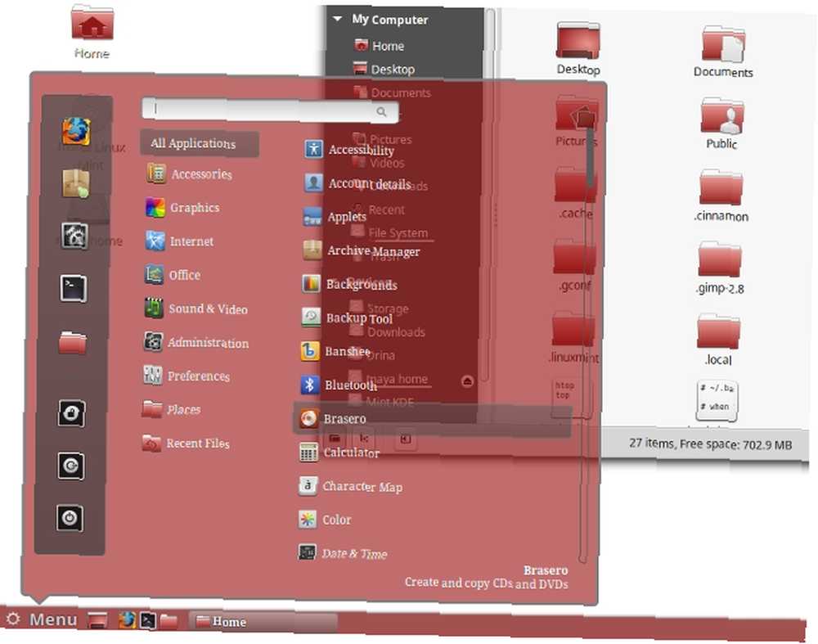
Task: Select the Accessories category
Action: [190, 173]
